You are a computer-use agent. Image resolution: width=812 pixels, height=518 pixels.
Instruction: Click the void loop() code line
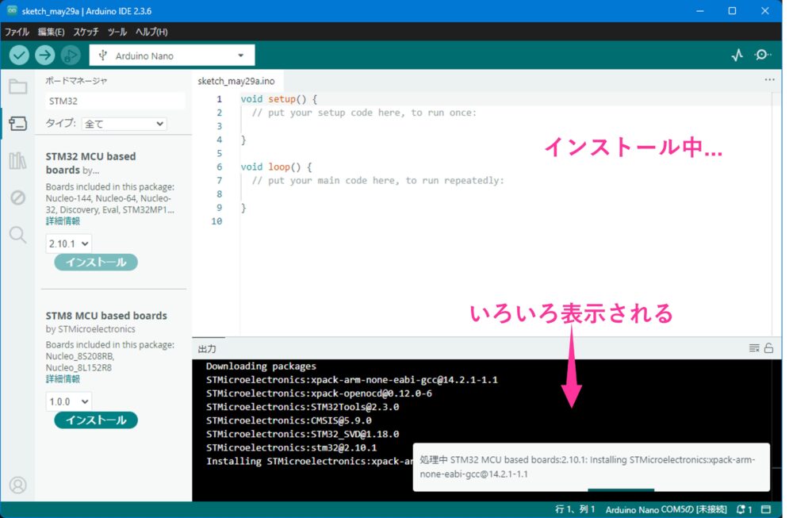[x=276, y=167]
